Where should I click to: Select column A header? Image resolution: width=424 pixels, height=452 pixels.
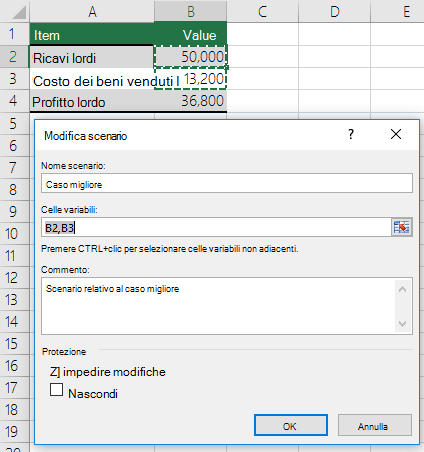click(x=92, y=11)
